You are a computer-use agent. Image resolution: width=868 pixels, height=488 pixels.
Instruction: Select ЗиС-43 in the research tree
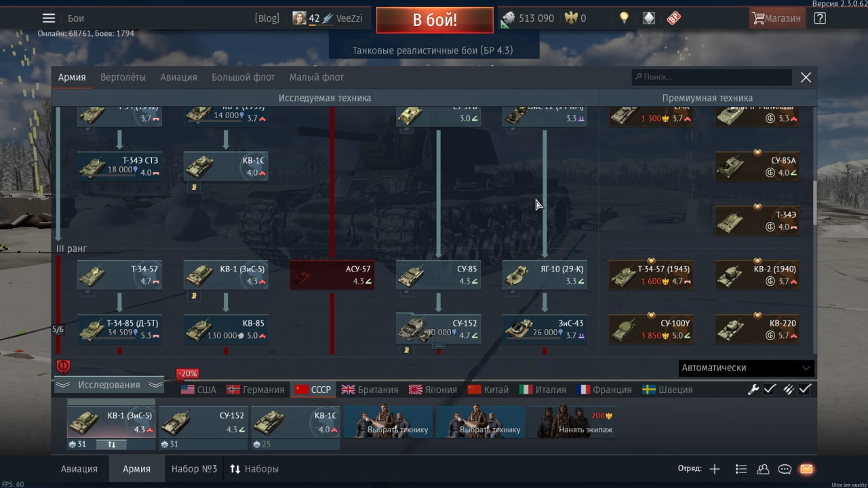(545, 329)
